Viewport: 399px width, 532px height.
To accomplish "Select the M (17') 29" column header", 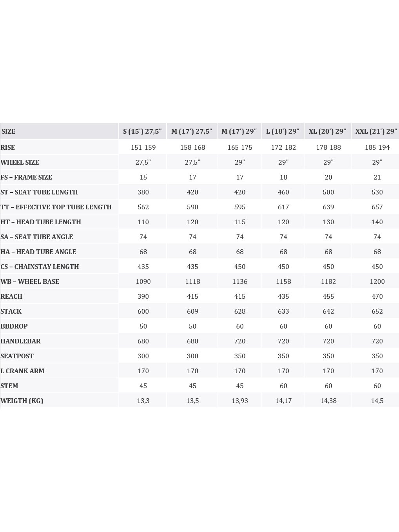I will pyautogui.click(x=239, y=131).
